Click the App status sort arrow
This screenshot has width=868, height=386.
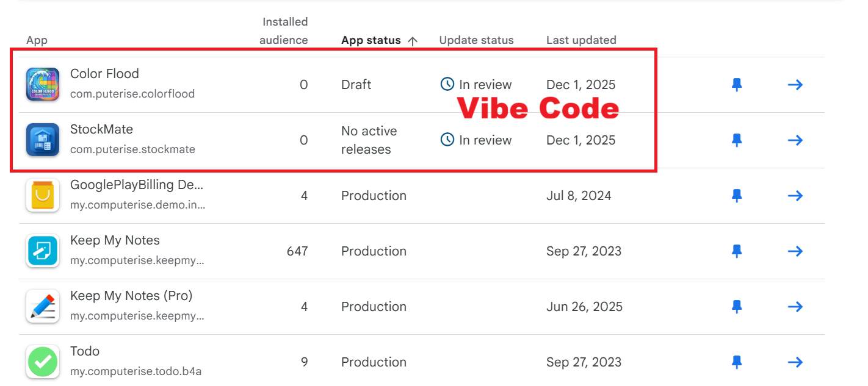click(x=413, y=41)
